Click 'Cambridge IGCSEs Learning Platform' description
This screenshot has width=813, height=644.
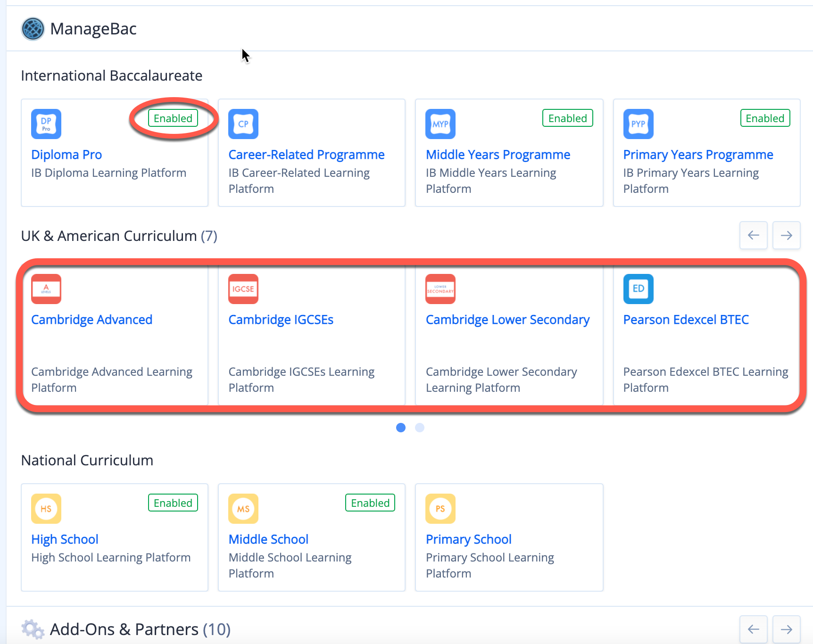coord(302,380)
